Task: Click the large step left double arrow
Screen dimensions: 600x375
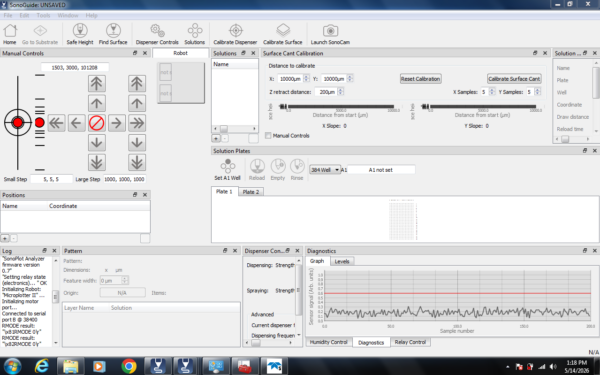Action: point(57,123)
